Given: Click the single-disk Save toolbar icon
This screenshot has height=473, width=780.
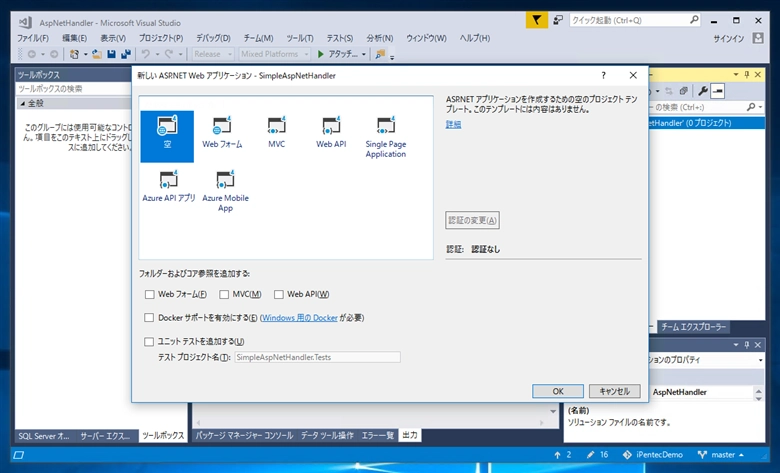Looking at the screenshot, I should (111, 54).
